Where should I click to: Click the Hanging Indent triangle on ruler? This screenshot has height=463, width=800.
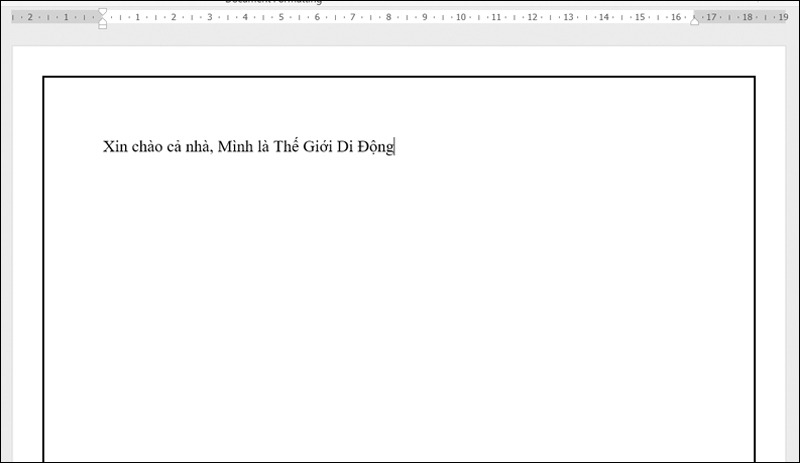click(103, 20)
